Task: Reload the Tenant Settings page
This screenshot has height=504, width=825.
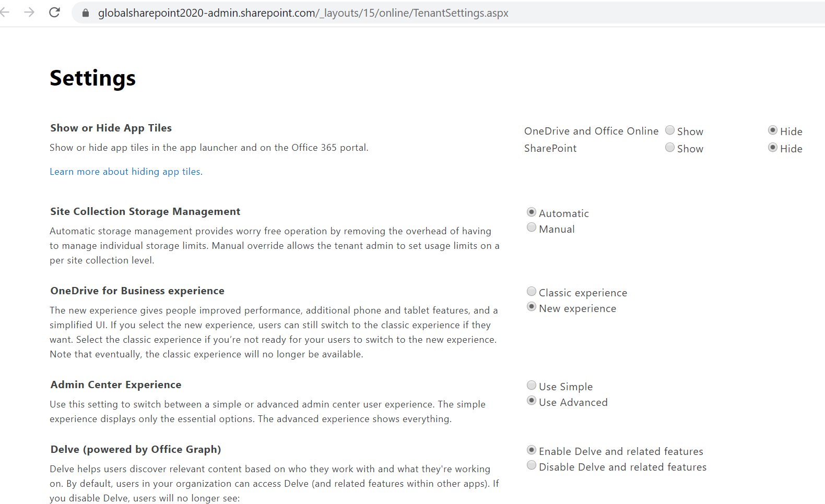Action: click(x=54, y=13)
